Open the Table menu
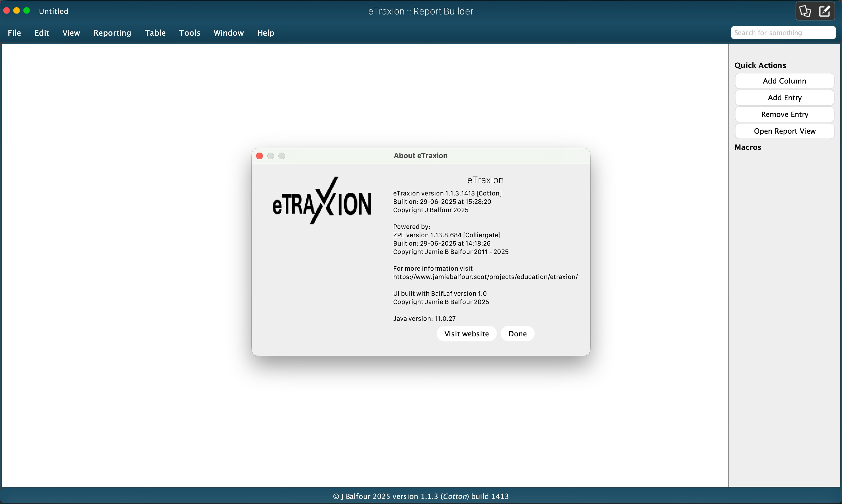 tap(155, 33)
